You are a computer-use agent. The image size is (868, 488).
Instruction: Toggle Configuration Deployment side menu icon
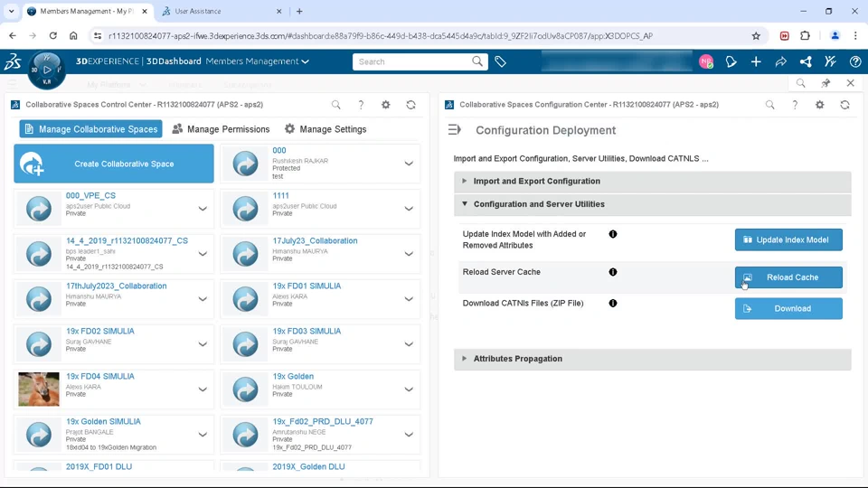click(x=455, y=129)
